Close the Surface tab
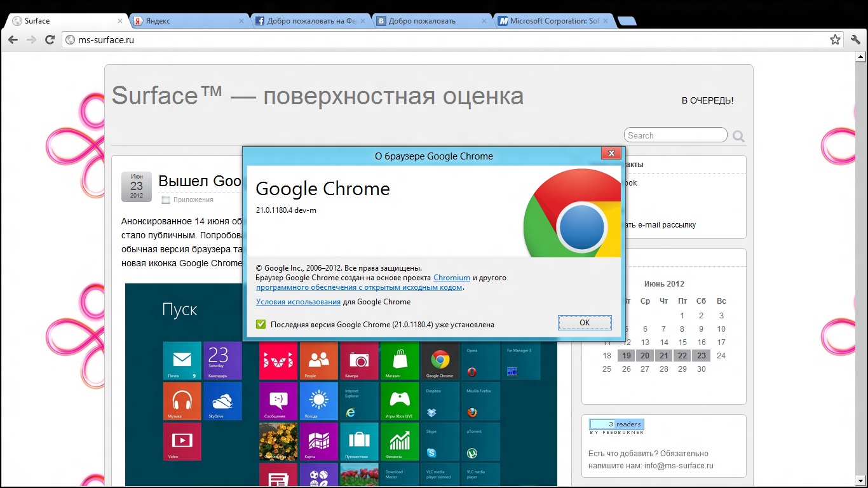 pyautogui.click(x=119, y=21)
